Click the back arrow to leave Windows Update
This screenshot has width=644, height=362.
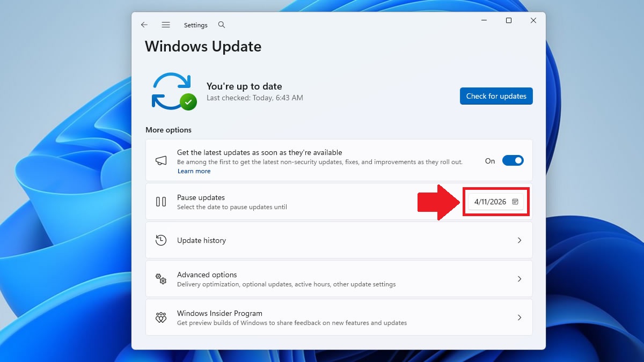pos(144,25)
